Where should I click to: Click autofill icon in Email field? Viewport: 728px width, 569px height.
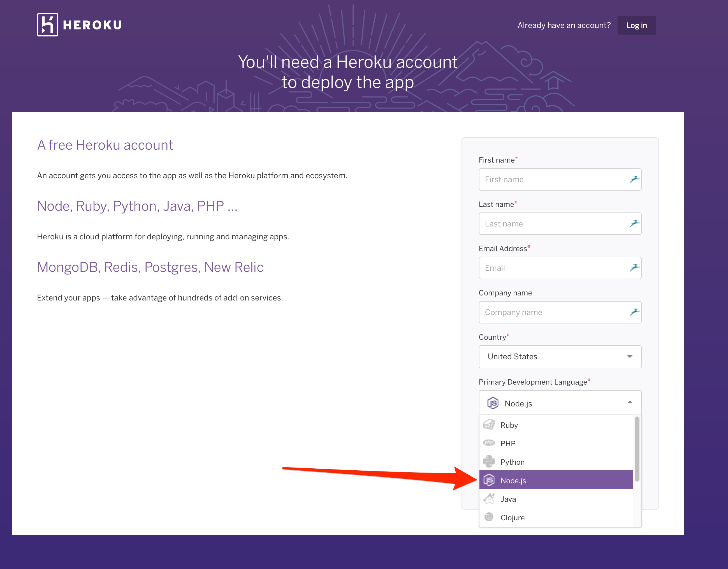click(x=634, y=268)
